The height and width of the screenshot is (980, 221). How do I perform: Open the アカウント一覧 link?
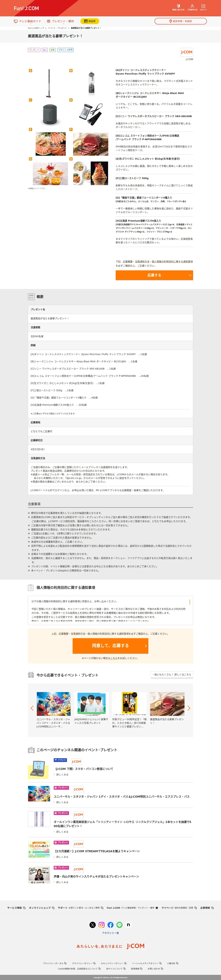click(x=110, y=933)
